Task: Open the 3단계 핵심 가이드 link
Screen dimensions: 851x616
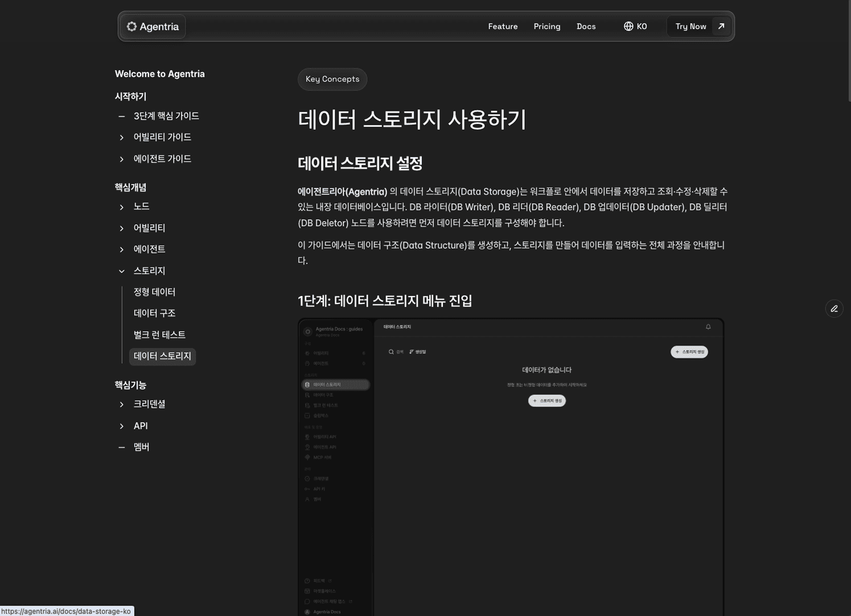Action: tap(166, 116)
